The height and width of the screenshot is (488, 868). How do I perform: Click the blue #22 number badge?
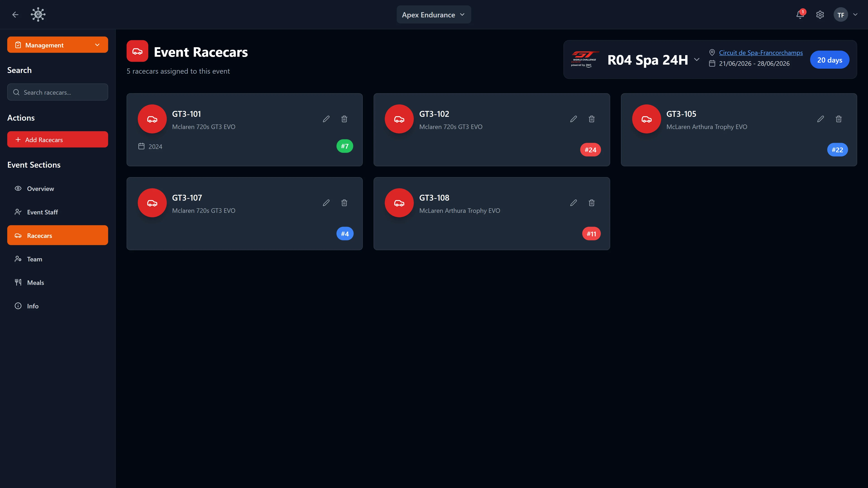(837, 150)
